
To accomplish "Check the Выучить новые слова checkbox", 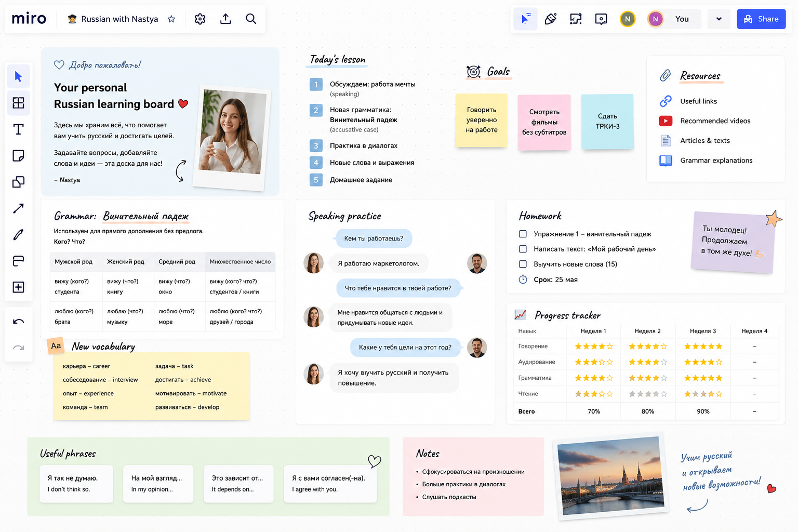I will pyautogui.click(x=523, y=264).
